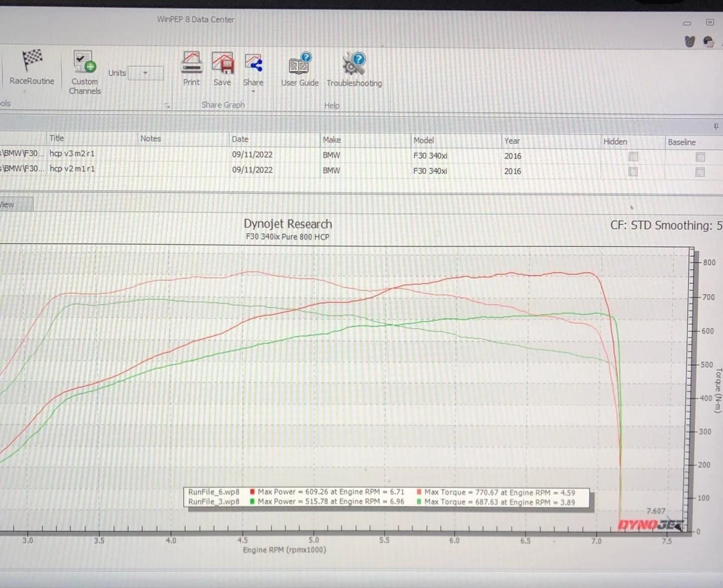Set hcp v3 m2 r1 as Baseline

700,157
